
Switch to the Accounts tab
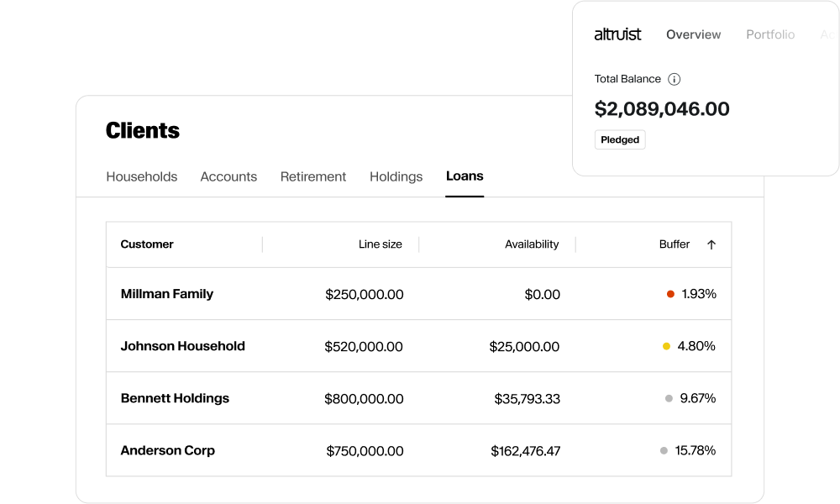[228, 176]
